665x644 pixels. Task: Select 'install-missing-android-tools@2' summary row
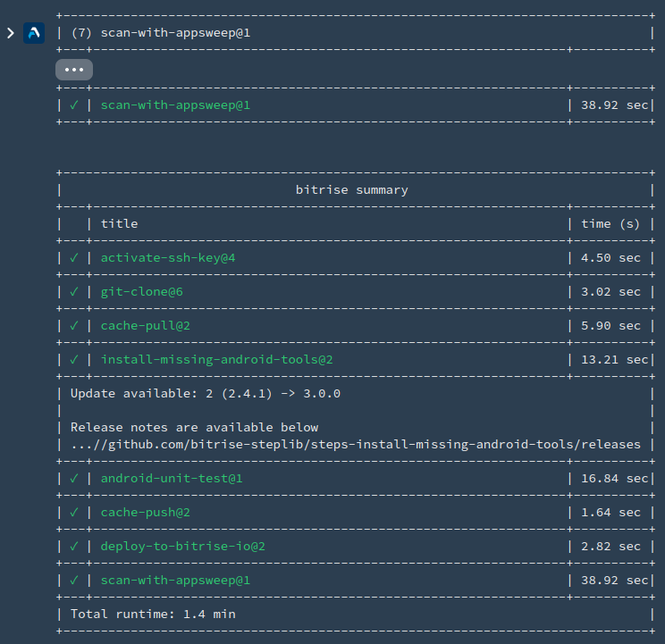pos(356,359)
